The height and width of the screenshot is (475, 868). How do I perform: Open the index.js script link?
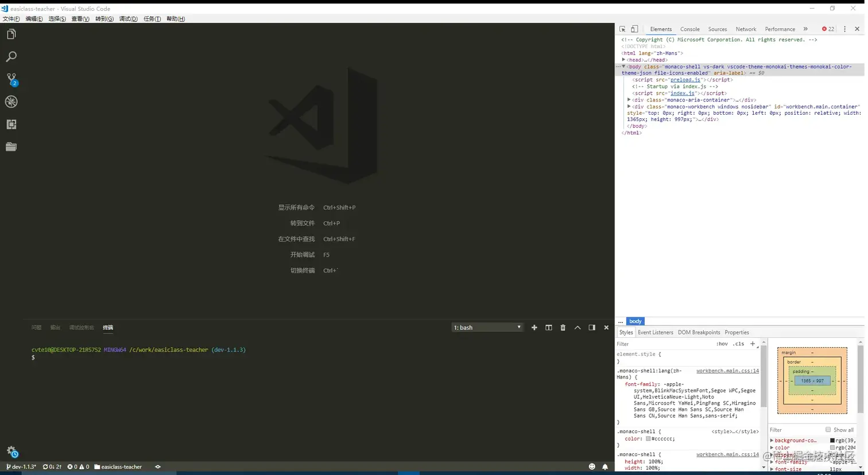pos(682,93)
